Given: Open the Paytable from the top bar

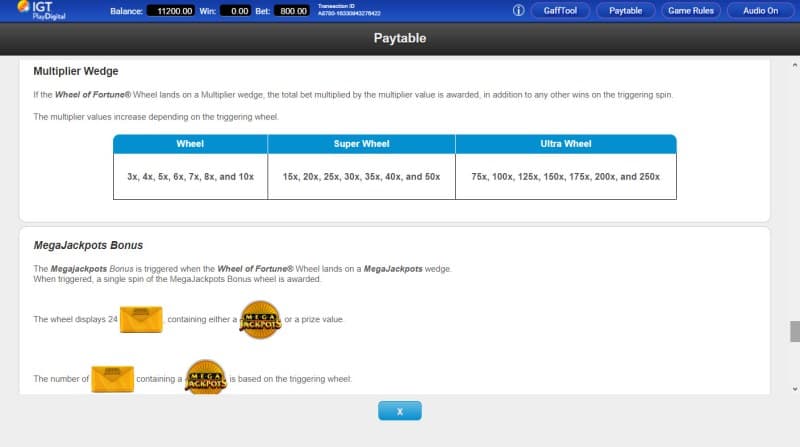Looking at the screenshot, I should pos(626,11).
